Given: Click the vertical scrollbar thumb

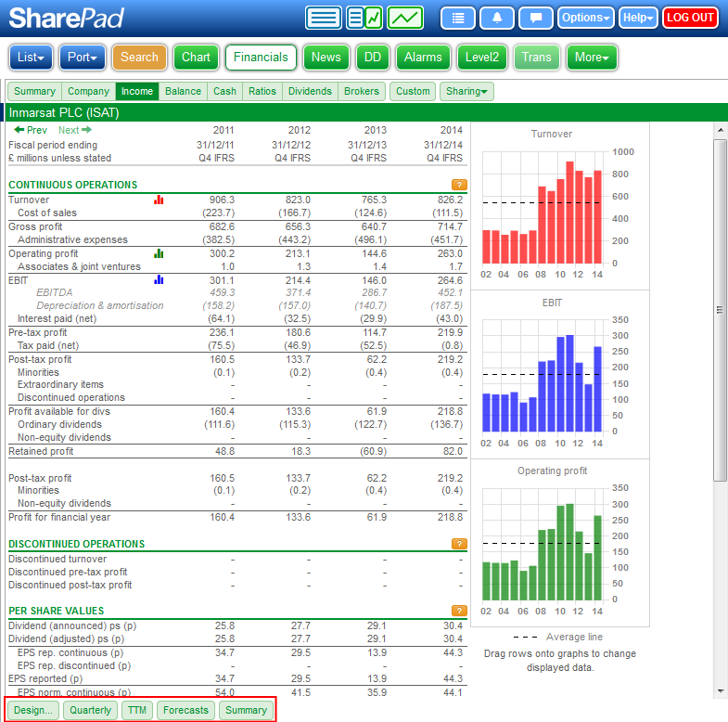Looking at the screenshot, I should (720, 310).
